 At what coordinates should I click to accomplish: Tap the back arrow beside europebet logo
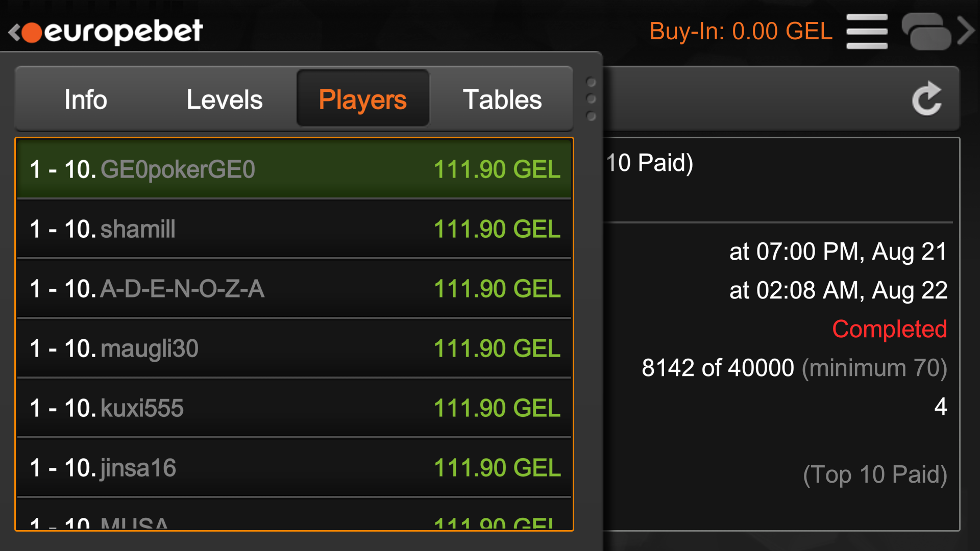coord(14,32)
